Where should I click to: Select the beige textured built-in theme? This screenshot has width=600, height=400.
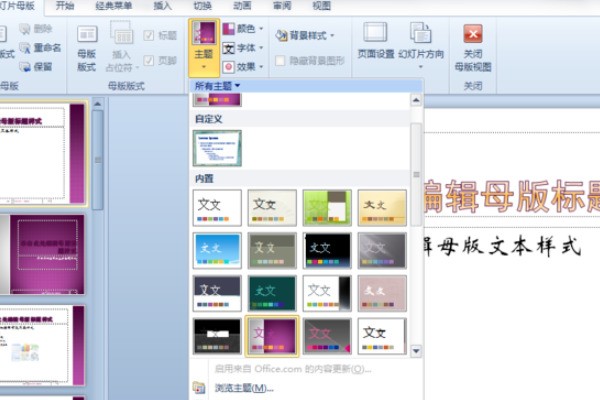272,208
